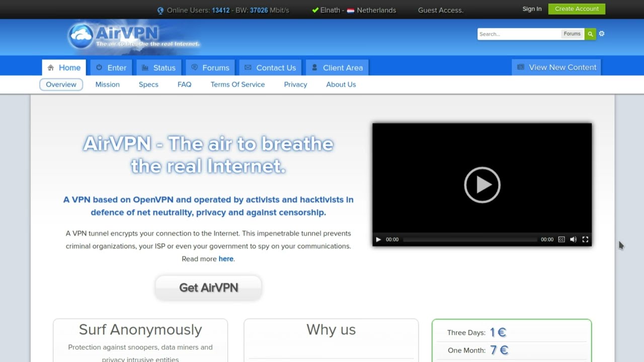This screenshot has width=644, height=362.
Task: Click the small play icon in video controls
Action: pyautogui.click(x=378, y=239)
